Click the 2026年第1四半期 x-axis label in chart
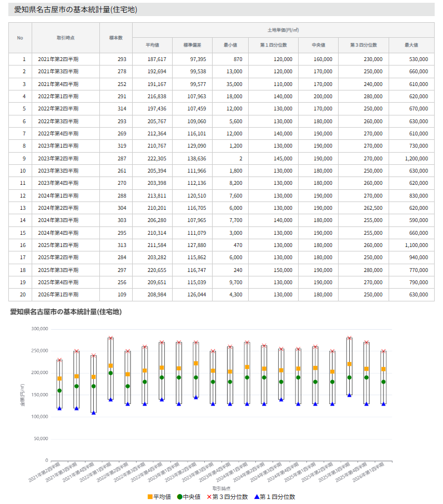Image resolution: width=443 pixels, height=504 pixels. [x=369, y=472]
